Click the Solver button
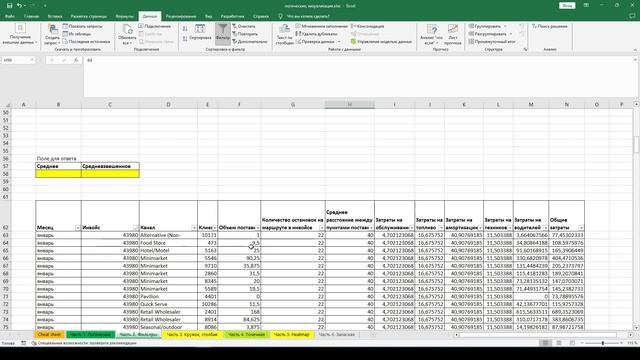 pos(549,26)
